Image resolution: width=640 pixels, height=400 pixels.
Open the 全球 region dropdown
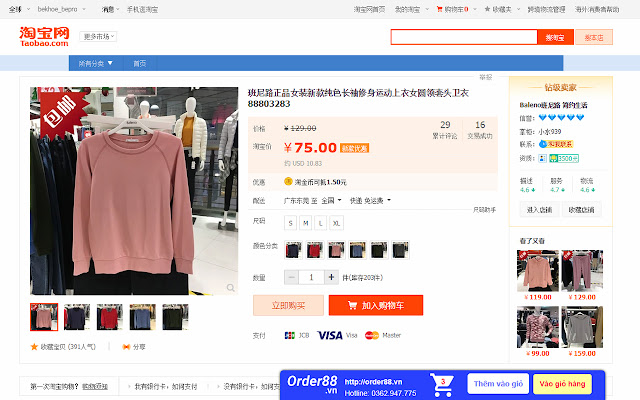point(19,9)
